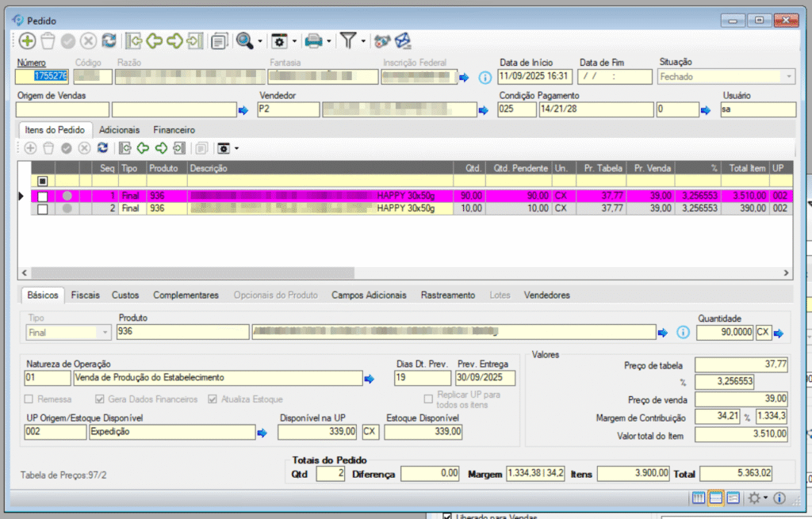Go to the next order with the right green arrow
Image resolution: width=812 pixels, height=519 pixels.
pos(174,40)
